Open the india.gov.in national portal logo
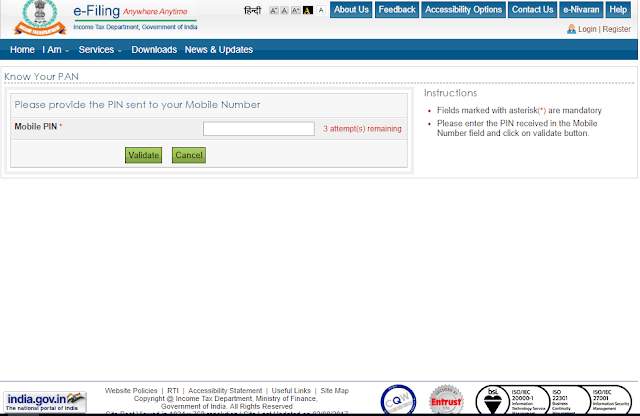 (x=45, y=402)
